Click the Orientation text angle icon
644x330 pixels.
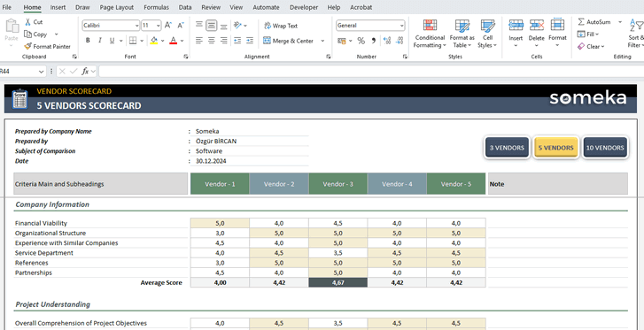(237, 26)
